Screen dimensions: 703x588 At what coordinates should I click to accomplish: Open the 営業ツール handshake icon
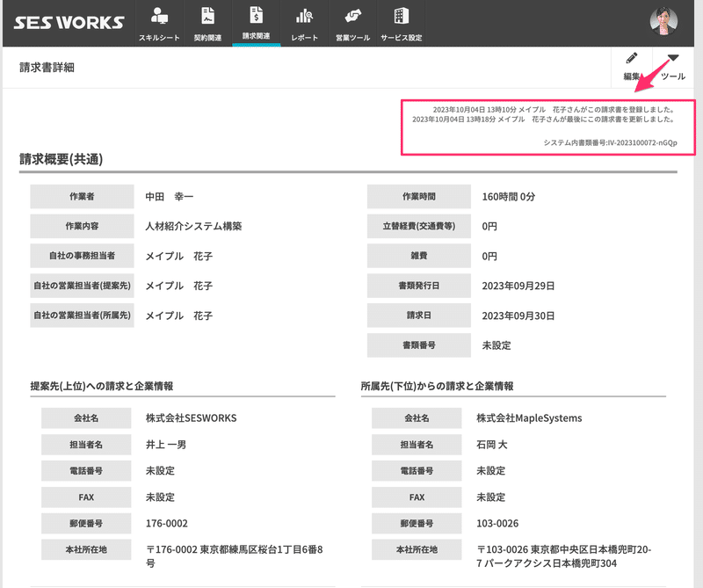[353, 16]
